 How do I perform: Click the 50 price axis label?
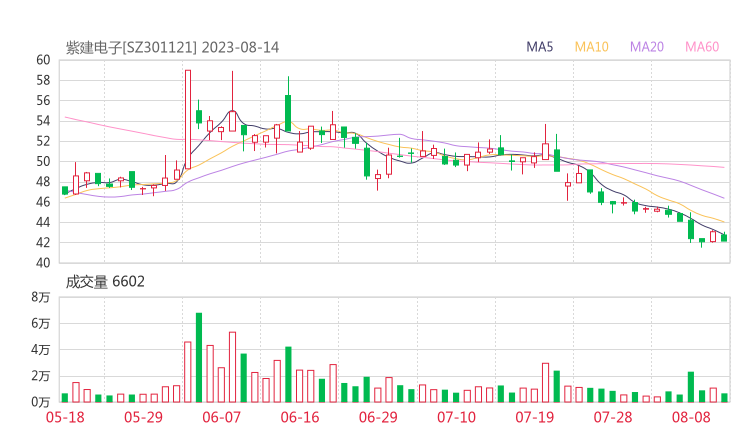(x=43, y=161)
